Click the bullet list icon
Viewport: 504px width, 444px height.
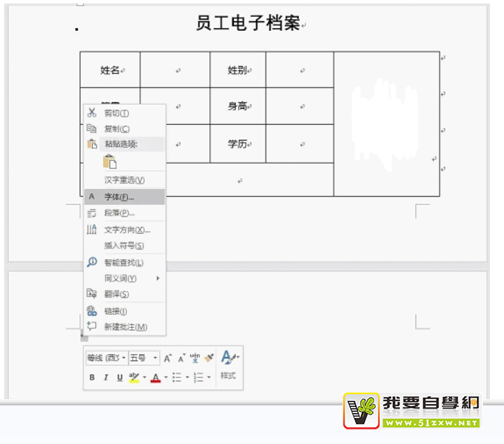point(176,378)
